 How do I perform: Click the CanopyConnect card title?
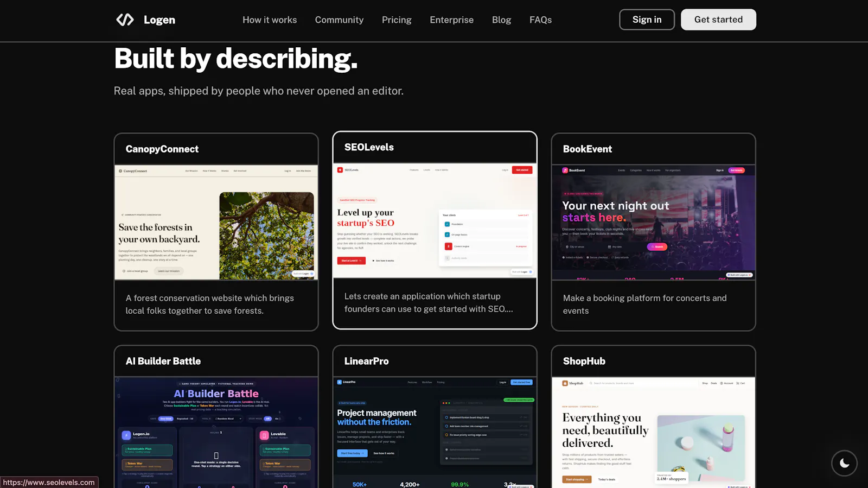click(x=162, y=149)
